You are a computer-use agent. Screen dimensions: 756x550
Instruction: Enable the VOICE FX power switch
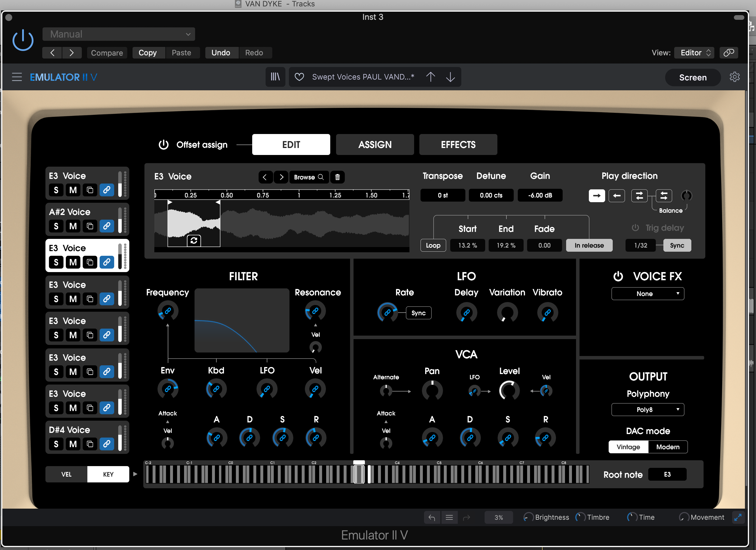click(x=618, y=276)
